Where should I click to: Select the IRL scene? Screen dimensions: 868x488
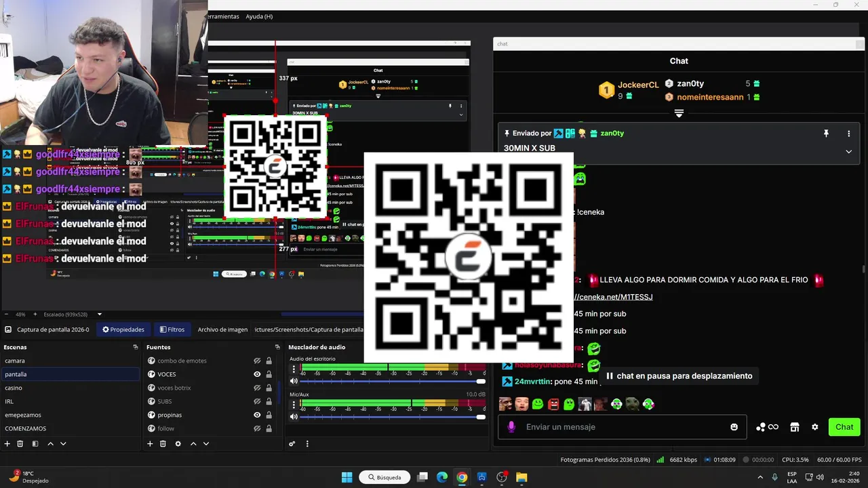coord(69,401)
